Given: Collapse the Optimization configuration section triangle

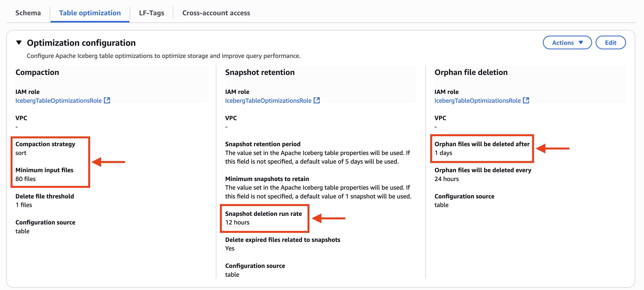Looking at the screenshot, I should (x=19, y=43).
